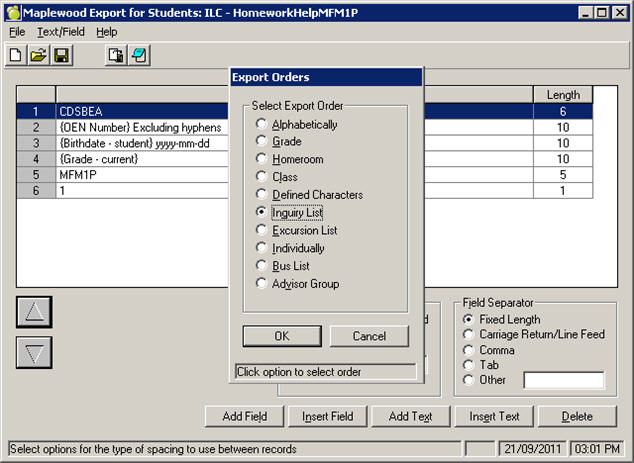Click the blue pages toolbar icon
Image resolution: width=634 pixels, height=463 pixels.
pos(138,56)
